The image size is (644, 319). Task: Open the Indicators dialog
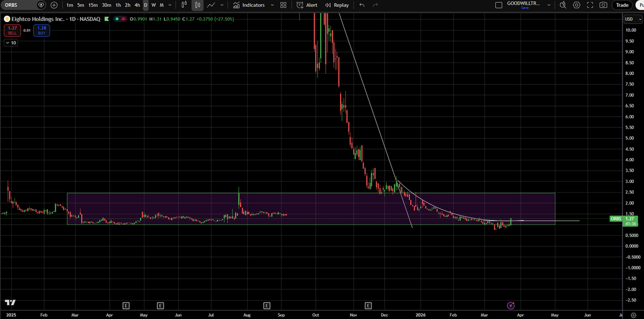249,5
